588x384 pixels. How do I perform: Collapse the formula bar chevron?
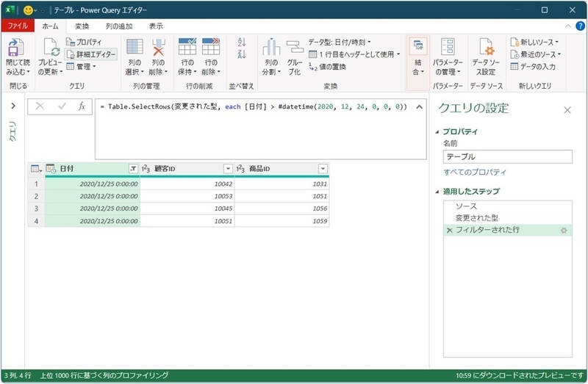tap(419, 106)
